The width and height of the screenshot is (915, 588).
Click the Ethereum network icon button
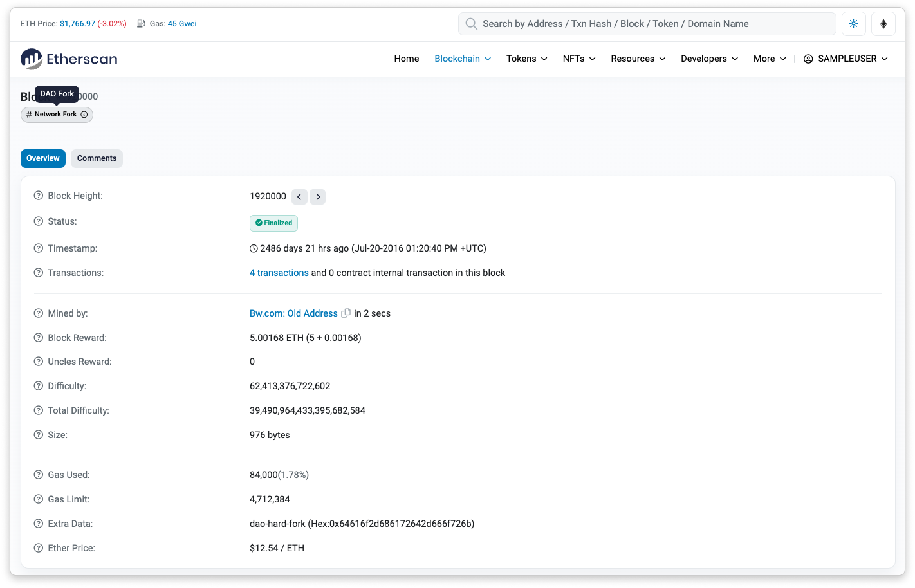(x=883, y=24)
